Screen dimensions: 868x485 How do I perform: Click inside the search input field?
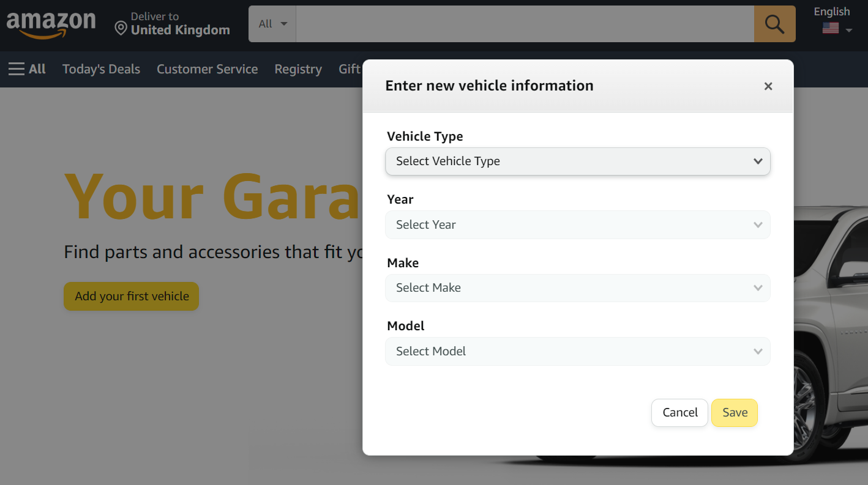point(525,24)
